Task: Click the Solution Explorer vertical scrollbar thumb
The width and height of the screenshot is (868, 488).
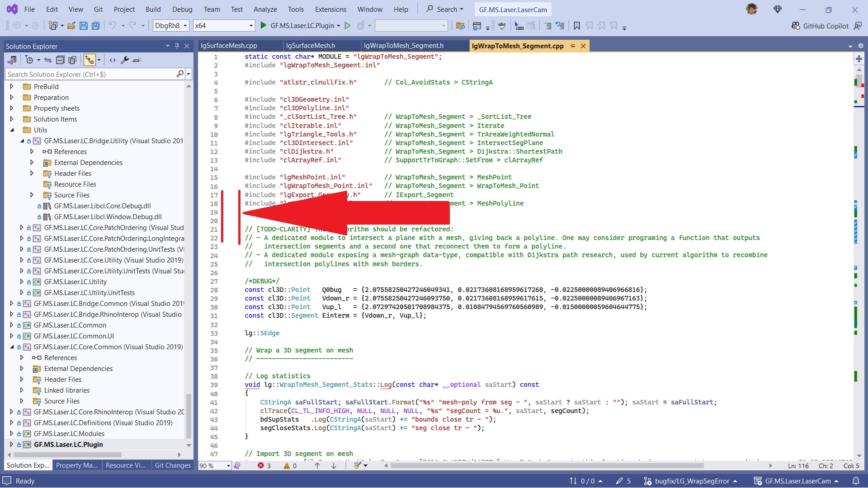Action: click(x=189, y=416)
